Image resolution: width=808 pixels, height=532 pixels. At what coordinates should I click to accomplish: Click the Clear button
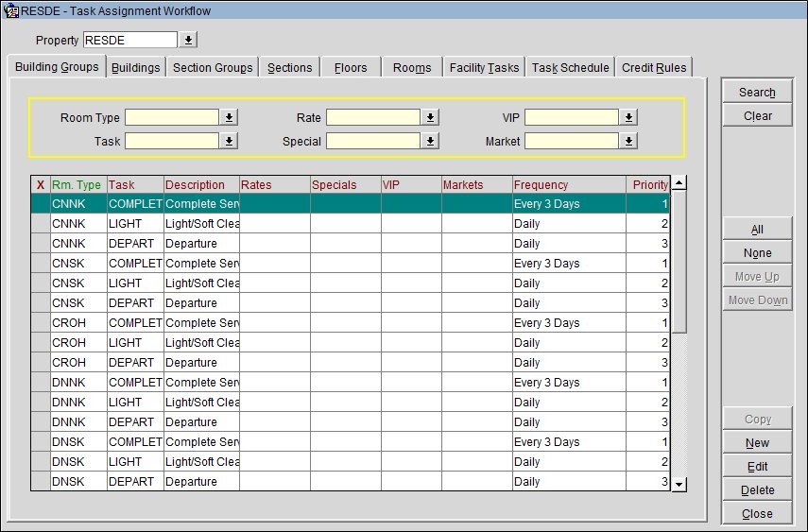pyautogui.click(x=757, y=115)
